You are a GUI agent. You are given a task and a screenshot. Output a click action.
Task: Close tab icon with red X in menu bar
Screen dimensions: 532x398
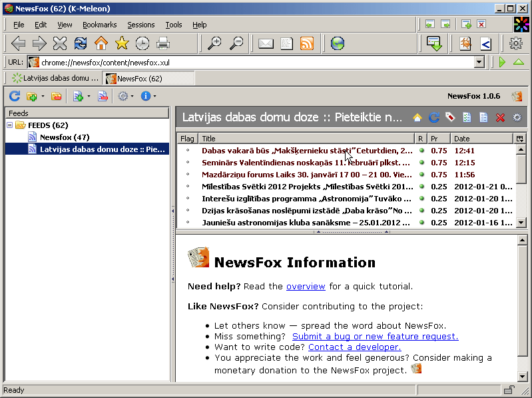481,24
